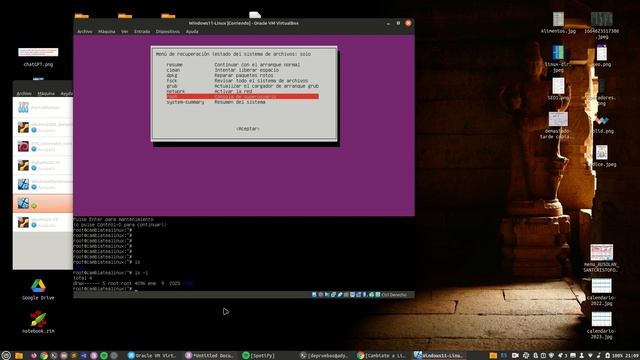Open the network indicator in system tray
640x360 pixels.
click(590, 356)
